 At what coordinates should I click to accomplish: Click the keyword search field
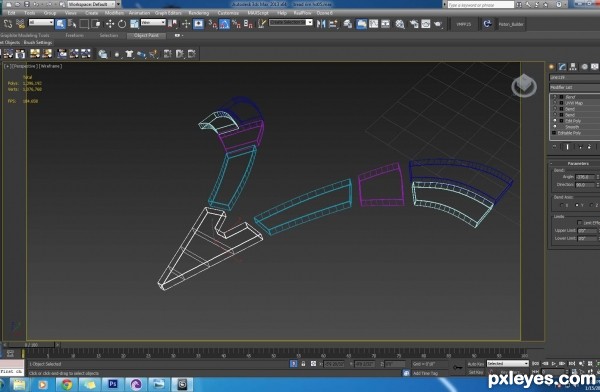tap(480, 5)
